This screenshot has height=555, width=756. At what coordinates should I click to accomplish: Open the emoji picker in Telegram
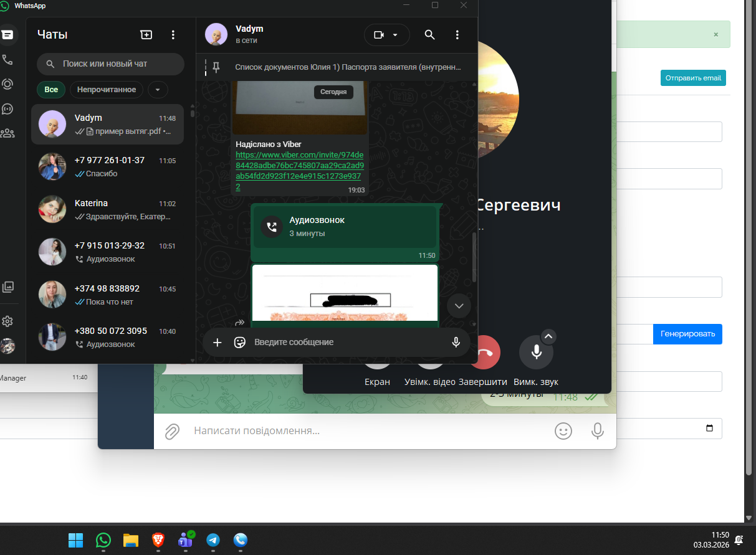pos(563,431)
